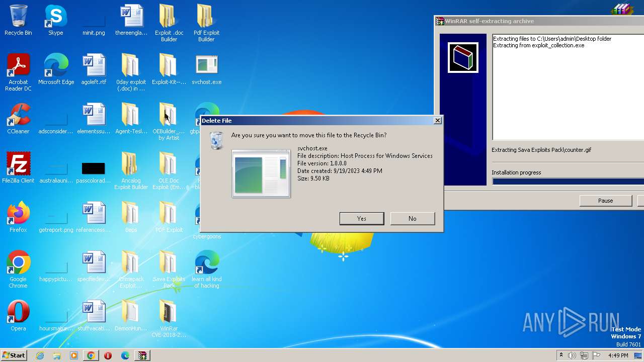The width and height of the screenshot is (644, 362).
Task: Click 'Extracting from exploit_collection.exe' log line
Action: click(x=539, y=45)
